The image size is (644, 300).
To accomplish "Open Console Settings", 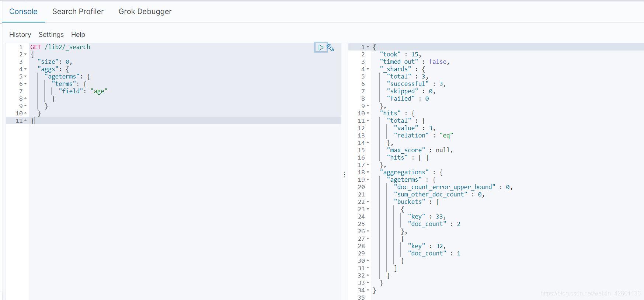I will click(51, 35).
